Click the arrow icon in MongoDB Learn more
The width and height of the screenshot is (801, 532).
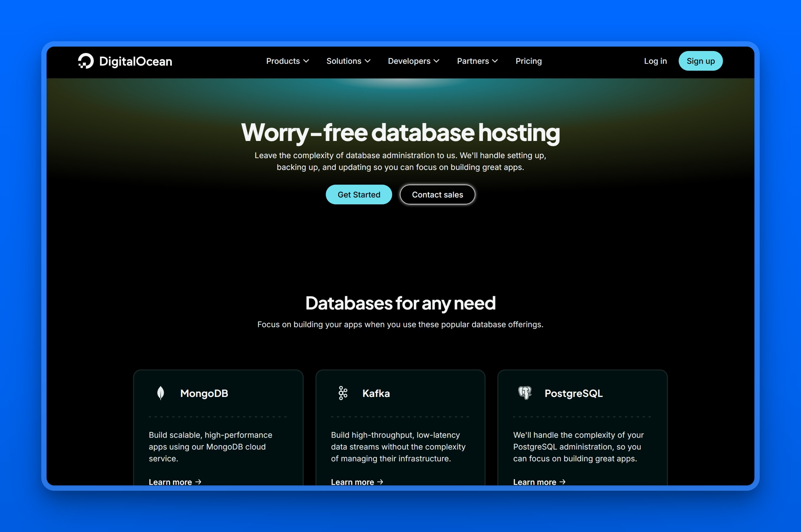(x=198, y=482)
